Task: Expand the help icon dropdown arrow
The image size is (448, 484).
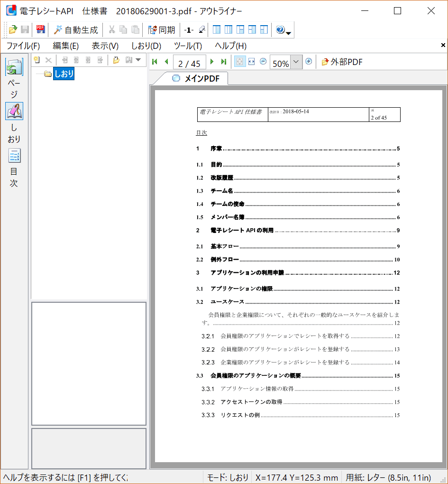Action: [x=288, y=32]
